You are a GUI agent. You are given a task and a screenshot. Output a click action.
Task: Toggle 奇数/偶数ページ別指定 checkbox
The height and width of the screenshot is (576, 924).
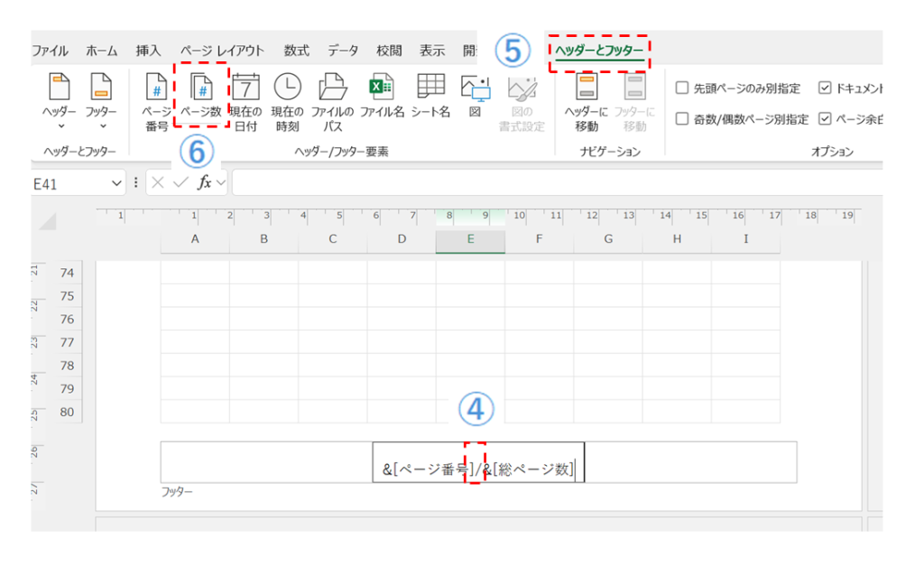(683, 119)
